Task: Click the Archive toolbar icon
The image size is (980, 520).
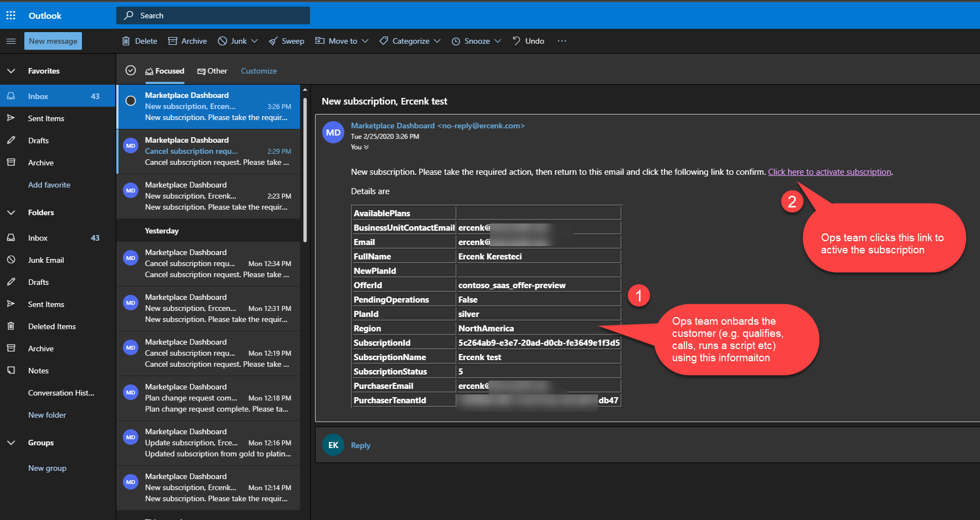Action: pos(173,41)
